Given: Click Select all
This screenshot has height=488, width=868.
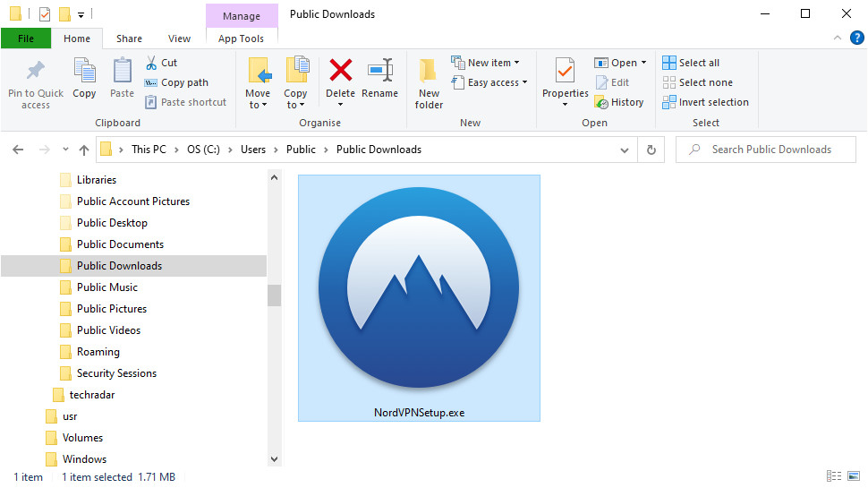Looking at the screenshot, I should click(x=691, y=63).
